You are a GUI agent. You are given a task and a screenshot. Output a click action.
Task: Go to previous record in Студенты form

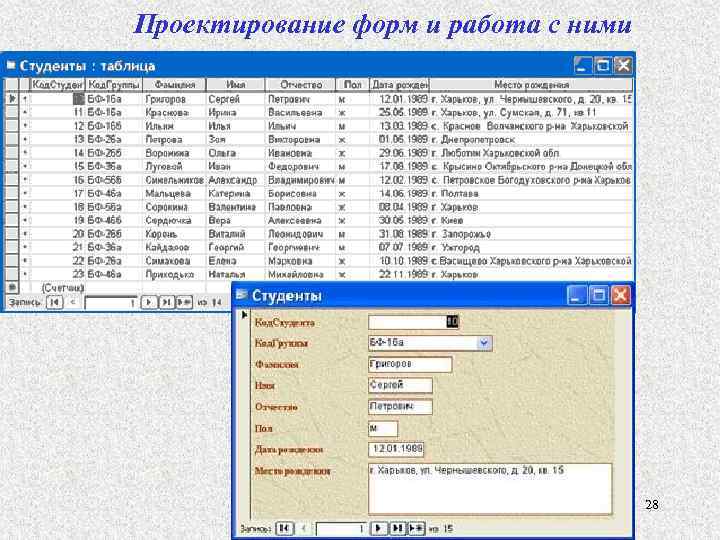304,528
